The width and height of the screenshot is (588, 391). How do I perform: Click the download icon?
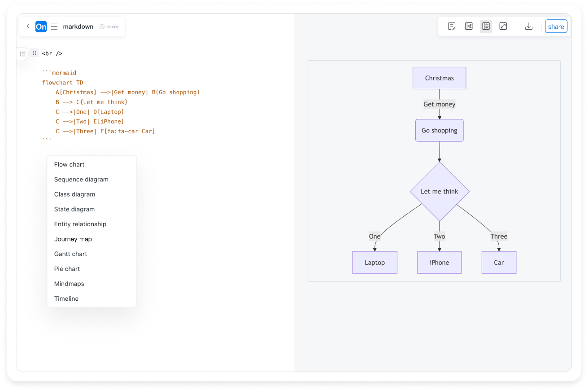[x=529, y=26]
